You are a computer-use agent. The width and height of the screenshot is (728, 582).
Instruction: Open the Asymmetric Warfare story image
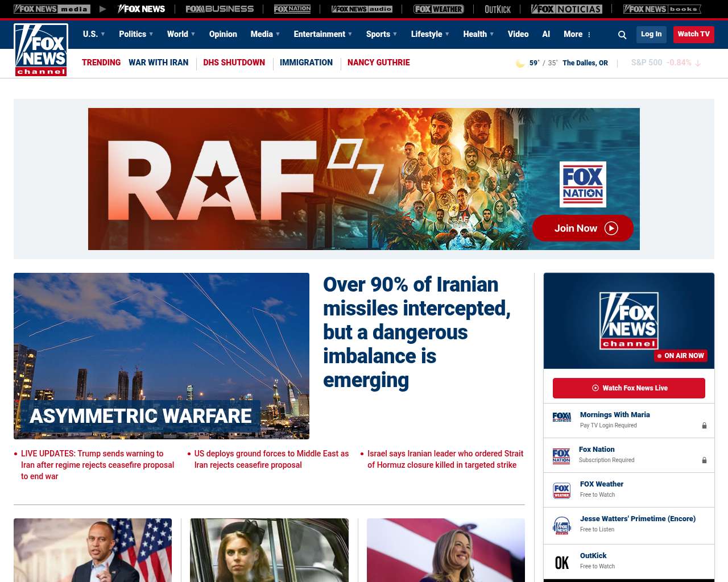pyautogui.click(x=162, y=356)
